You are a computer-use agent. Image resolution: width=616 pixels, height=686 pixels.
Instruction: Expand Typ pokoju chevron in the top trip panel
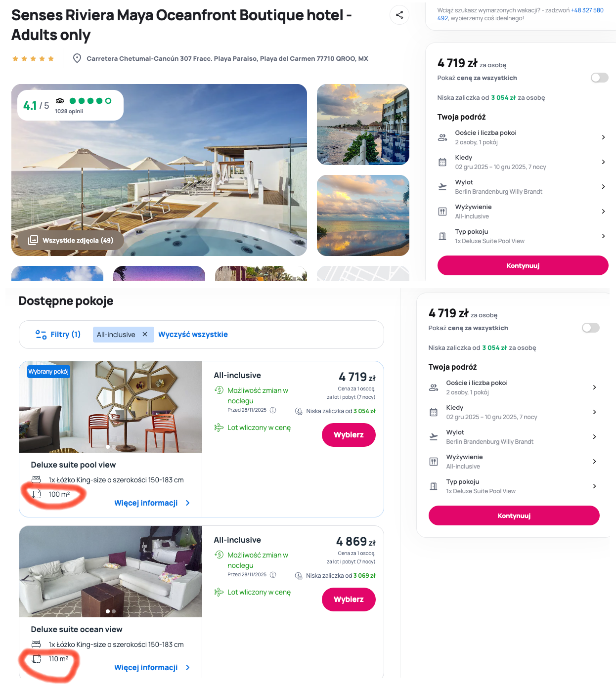pos(603,236)
